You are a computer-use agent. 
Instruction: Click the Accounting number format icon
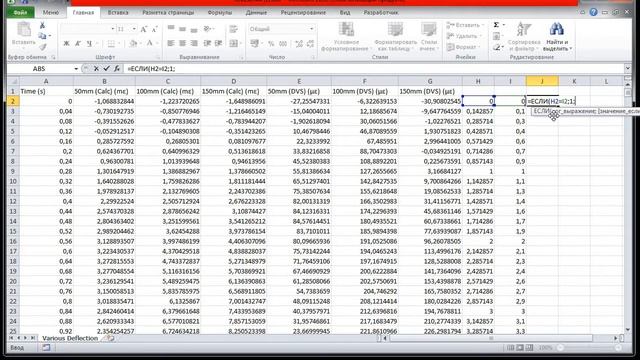(255, 43)
